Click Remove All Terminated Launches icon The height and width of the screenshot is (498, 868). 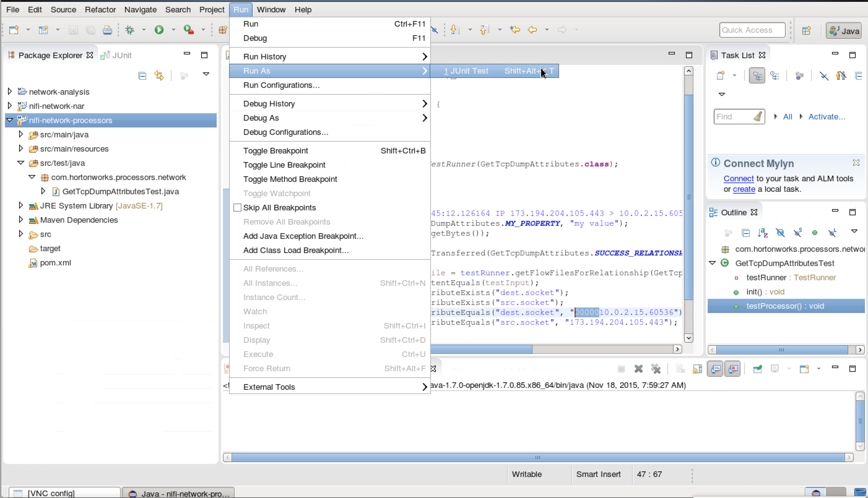[655, 369]
